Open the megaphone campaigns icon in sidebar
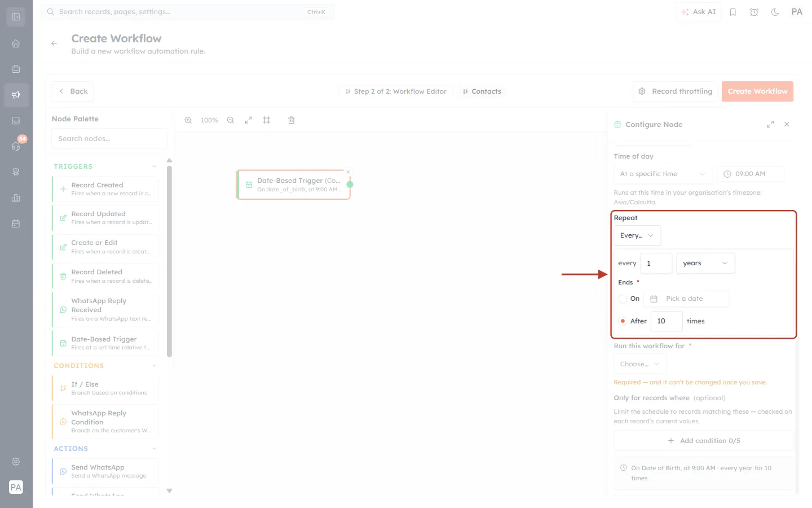This screenshot has width=812, height=508. [16, 95]
